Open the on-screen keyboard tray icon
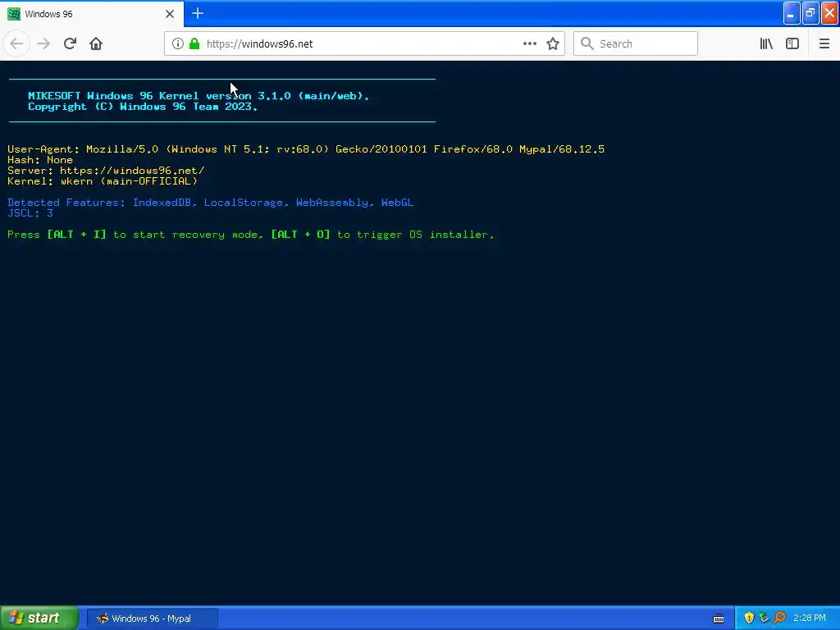Image resolution: width=840 pixels, height=630 pixels. [x=719, y=619]
